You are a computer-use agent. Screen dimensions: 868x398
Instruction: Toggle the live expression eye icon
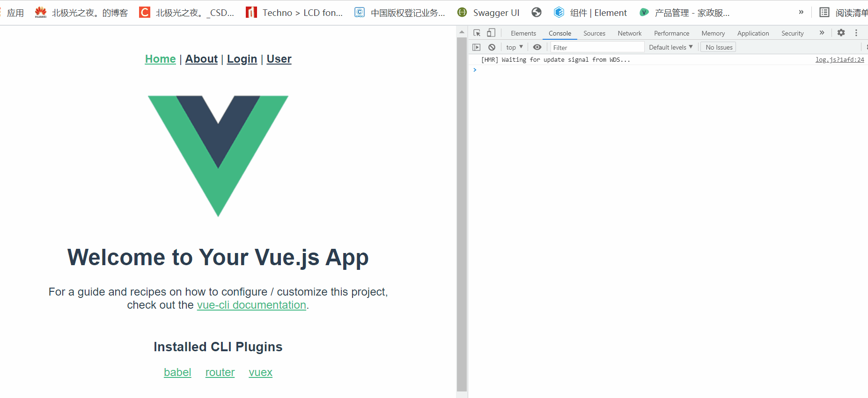tap(537, 47)
